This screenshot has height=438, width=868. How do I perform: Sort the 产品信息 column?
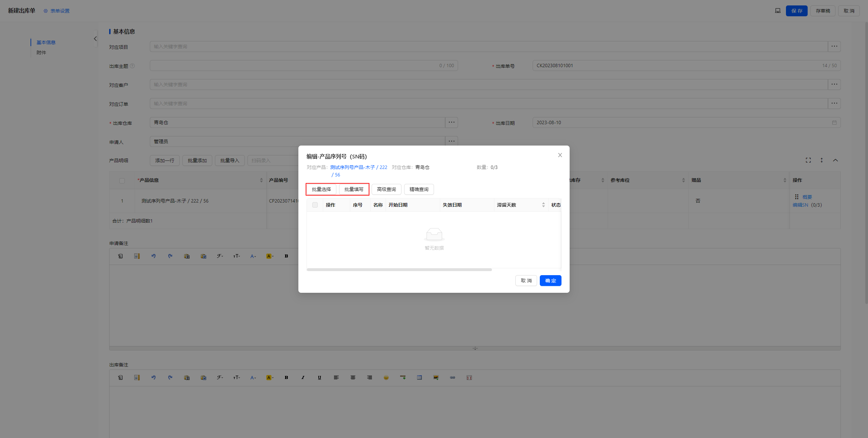click(261, 180)
